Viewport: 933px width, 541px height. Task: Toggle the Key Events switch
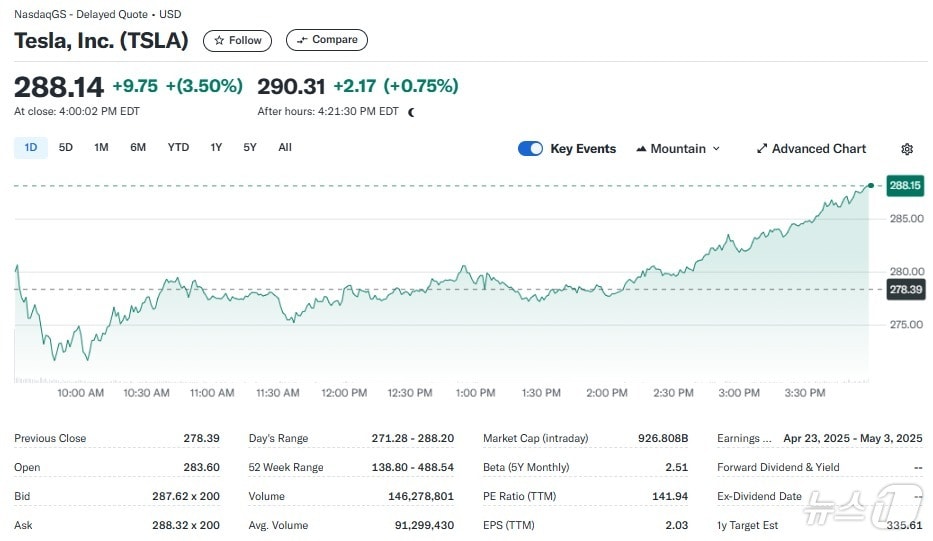(x=530, y=149)
